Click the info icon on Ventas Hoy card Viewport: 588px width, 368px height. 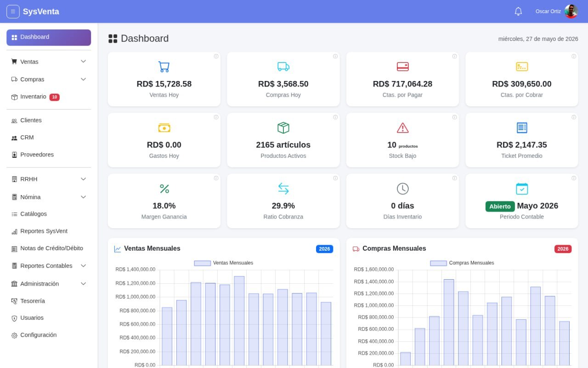tap(216, 57)
